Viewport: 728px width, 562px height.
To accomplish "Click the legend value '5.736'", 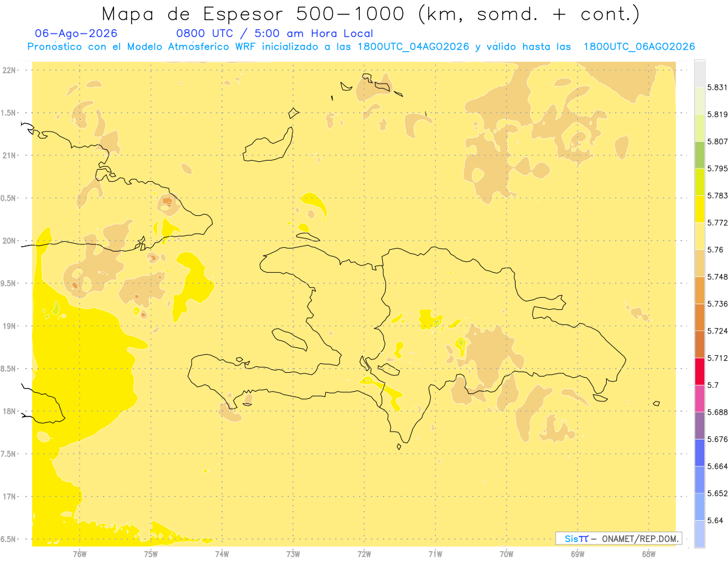I will 718,304.
